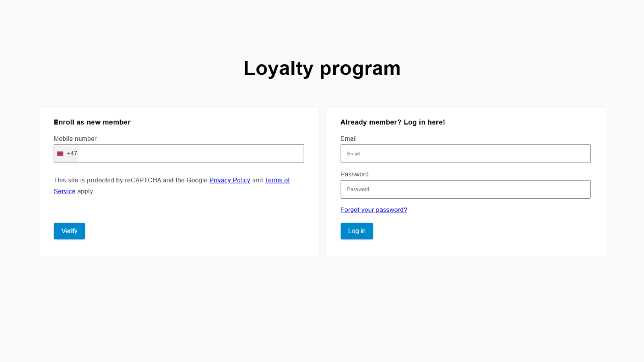
Task: Click the "Mobile number" field label
Action: pos(75,139)
